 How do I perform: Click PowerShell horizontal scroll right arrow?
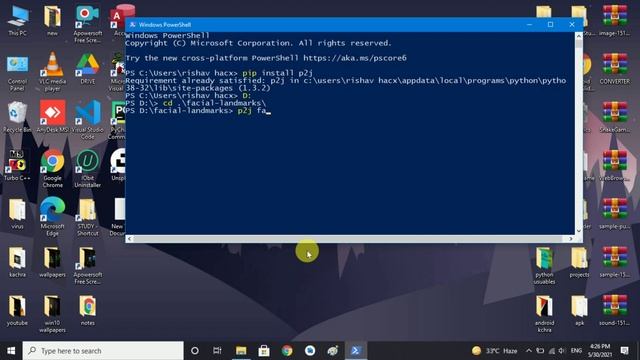(571, 239)
